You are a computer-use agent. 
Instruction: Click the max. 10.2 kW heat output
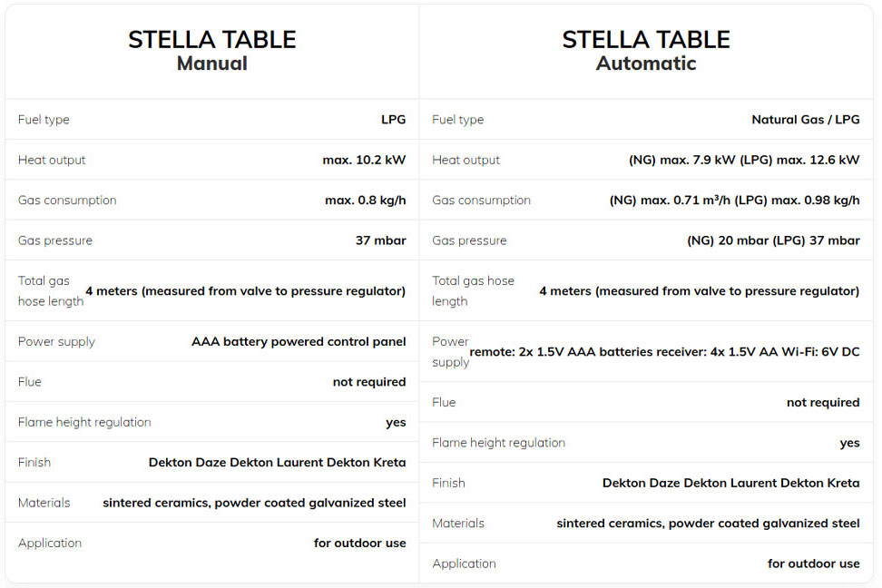click(364, 160)
